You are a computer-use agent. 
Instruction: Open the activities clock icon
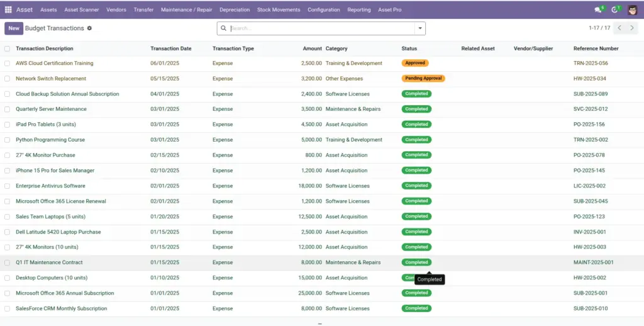[614, 10]
